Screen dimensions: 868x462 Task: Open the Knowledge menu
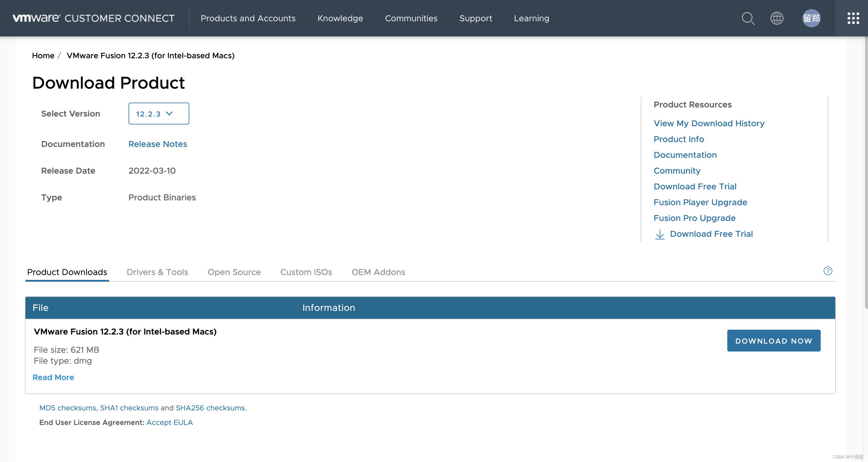(340, 18)
